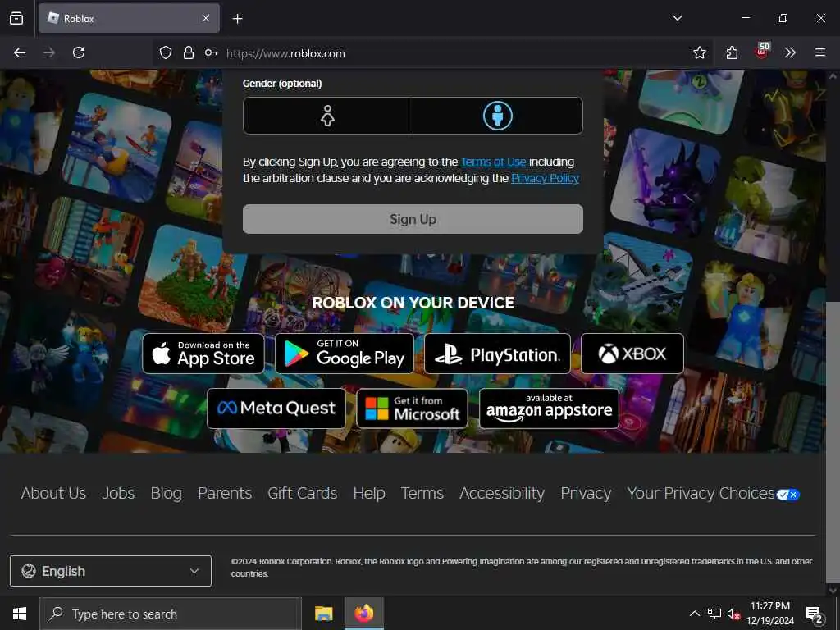Image resolution: width=840 pixels, height=630 pixels.
Task: Select the male gender icon
Action: (498, 116)
